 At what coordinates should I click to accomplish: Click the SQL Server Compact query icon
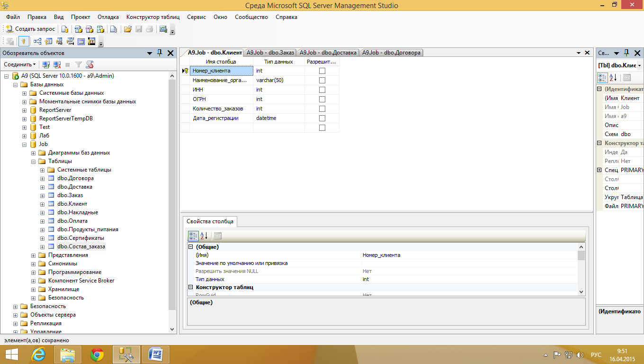(x=113, y=29)
